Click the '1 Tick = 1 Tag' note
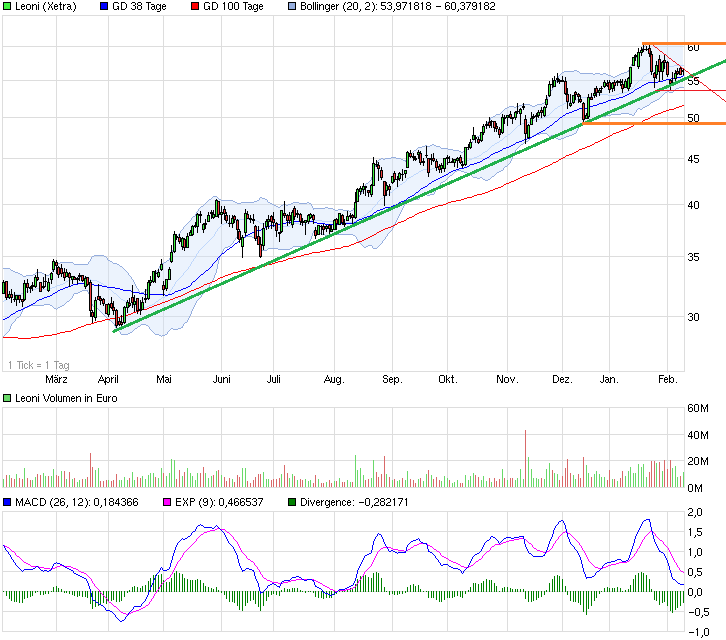The image size is (726, 640). click(x=37, y=364)
